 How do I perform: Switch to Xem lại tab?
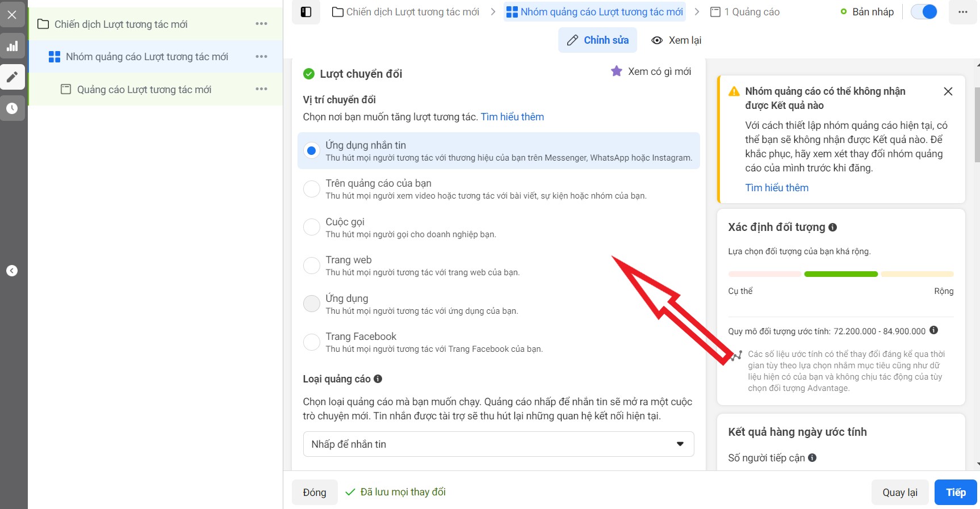coord(676,40)
